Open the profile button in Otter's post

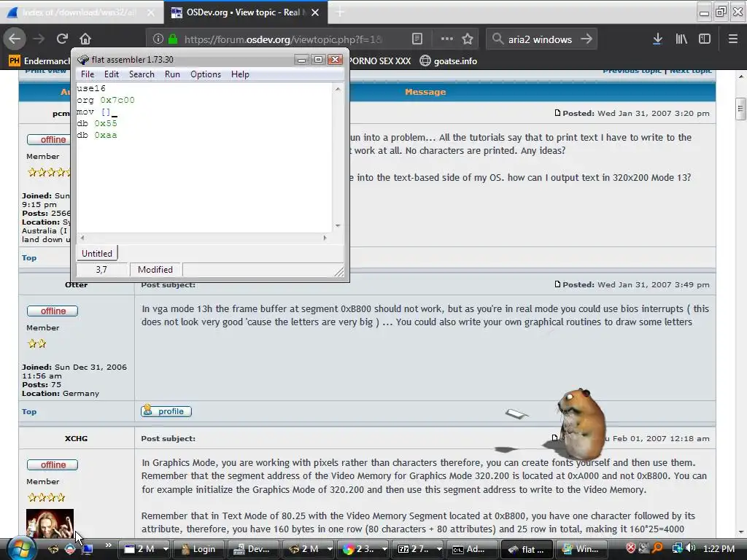click(166, 411)
